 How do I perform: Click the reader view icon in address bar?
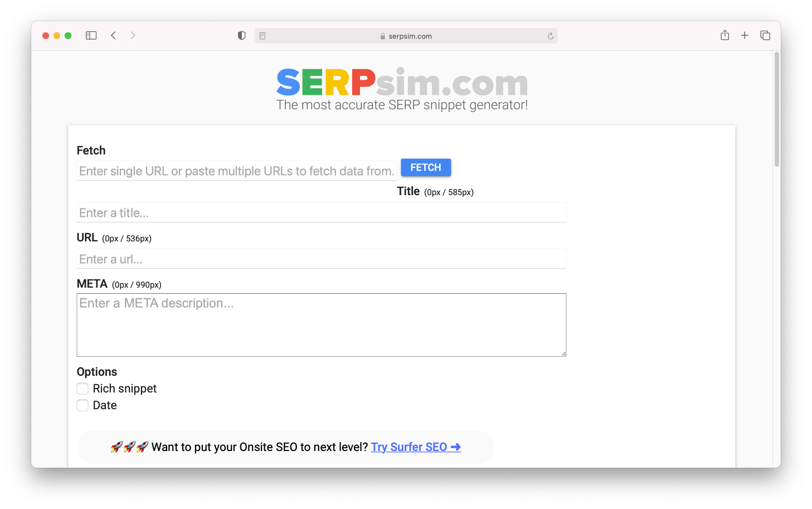pos(262,36)
